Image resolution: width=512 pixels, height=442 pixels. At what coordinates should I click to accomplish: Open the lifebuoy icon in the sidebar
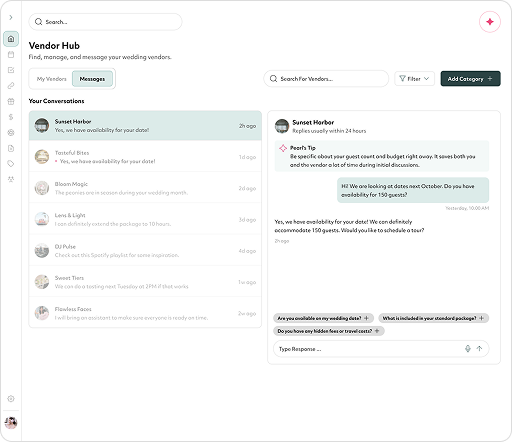point(11,133)
